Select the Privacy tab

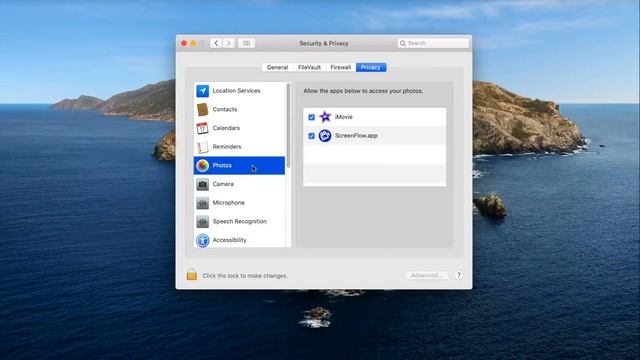tap(371, 67)
